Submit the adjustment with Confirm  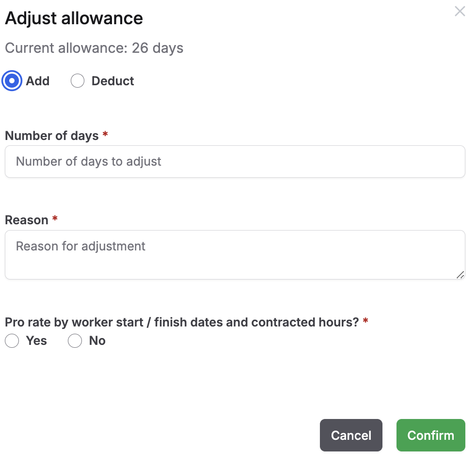pyautogui.click(x=430, y=435)
